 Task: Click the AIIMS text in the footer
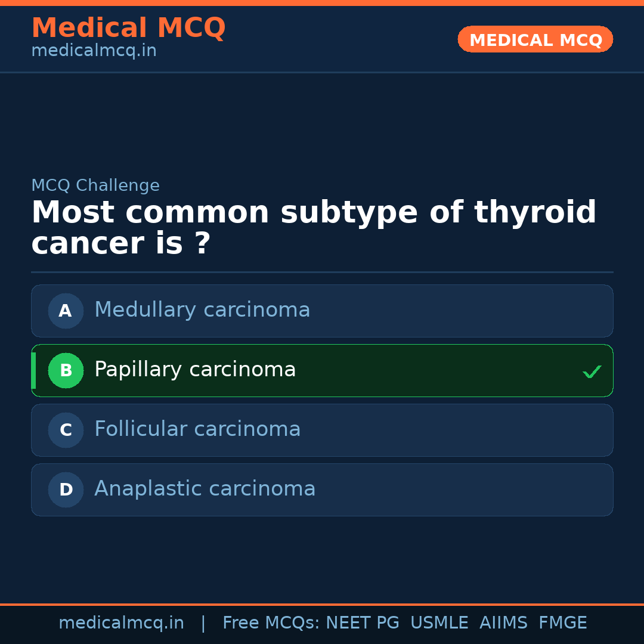(503, 623)
